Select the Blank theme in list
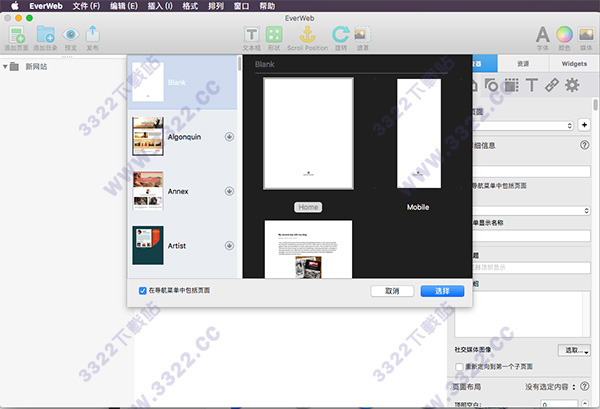The width and height of the screenshot is (600, 409). pyautogui.click(x=182, y=82)
